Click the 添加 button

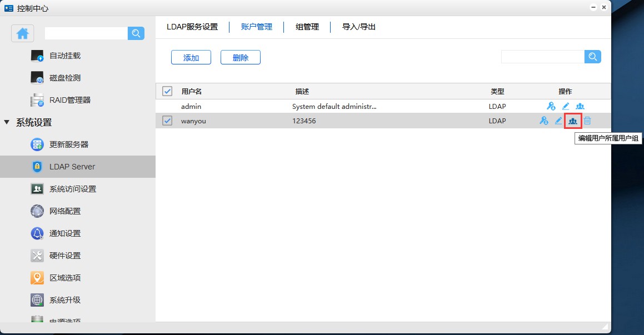191,57
